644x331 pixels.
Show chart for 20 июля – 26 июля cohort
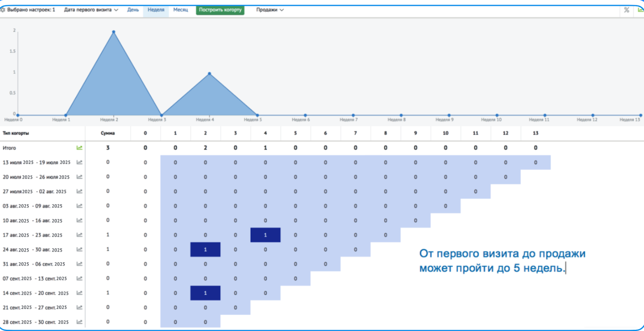click(x=79, y=177)
